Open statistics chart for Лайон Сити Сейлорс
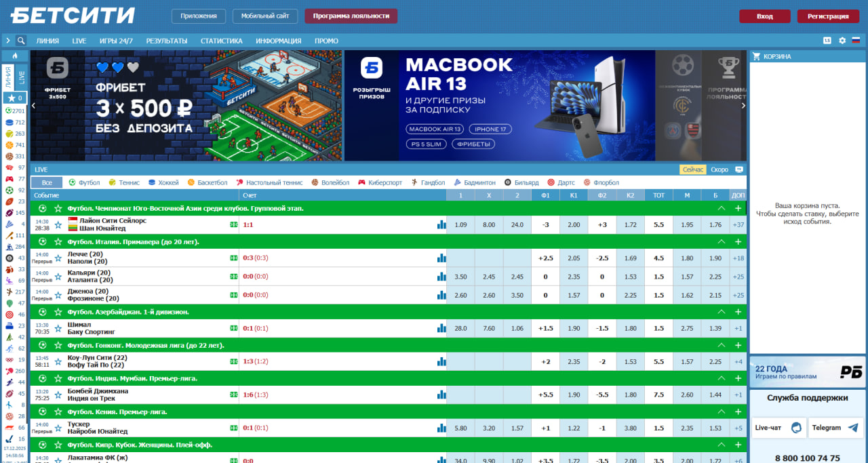Image resolution: width=868 pixels, height=463 pixels. point(441,224)
